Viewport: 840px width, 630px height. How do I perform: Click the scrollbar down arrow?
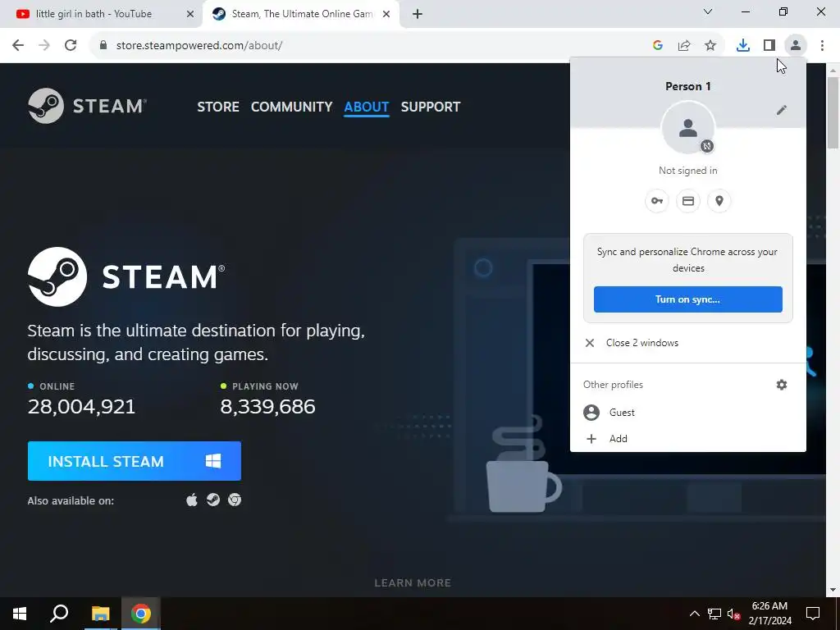pos(833,591)
